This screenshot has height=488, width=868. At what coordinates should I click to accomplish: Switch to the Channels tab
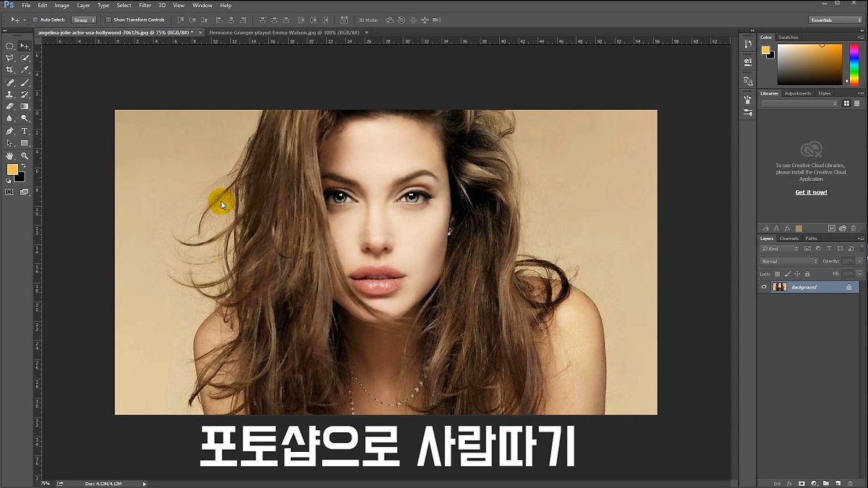coord(789,238)
